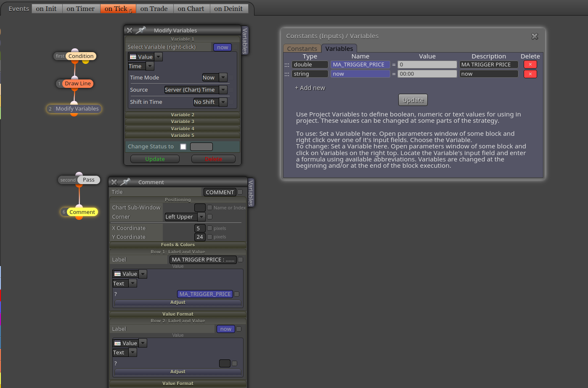Open Shift in Time 'No Shift' dropdown
Screen dimensions: 588x388
tap(210, 102)
